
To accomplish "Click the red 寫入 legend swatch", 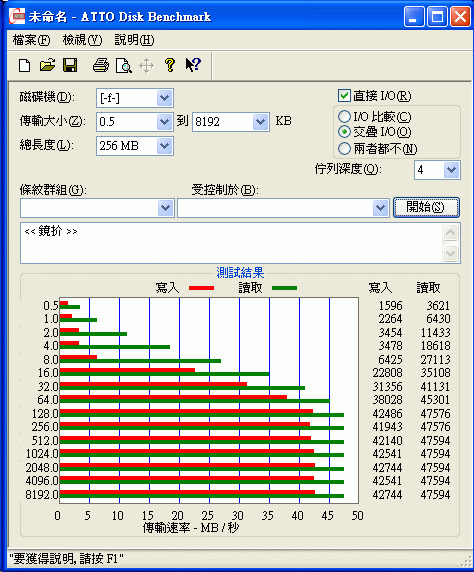I will pos(201,288).
